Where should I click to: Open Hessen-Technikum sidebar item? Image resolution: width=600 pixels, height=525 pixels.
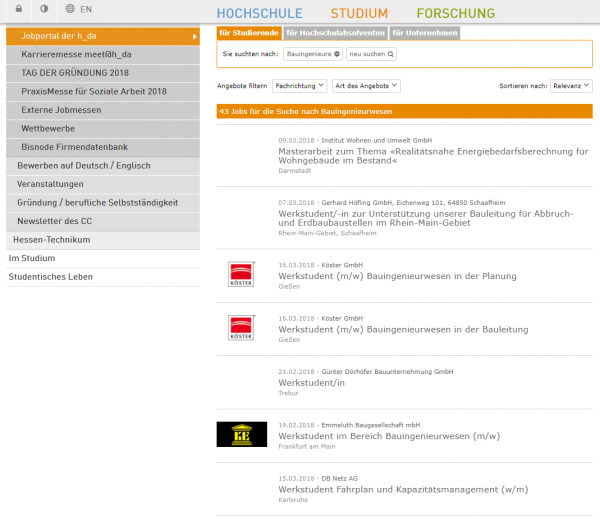pyautogui.click(x=103, y=240)
